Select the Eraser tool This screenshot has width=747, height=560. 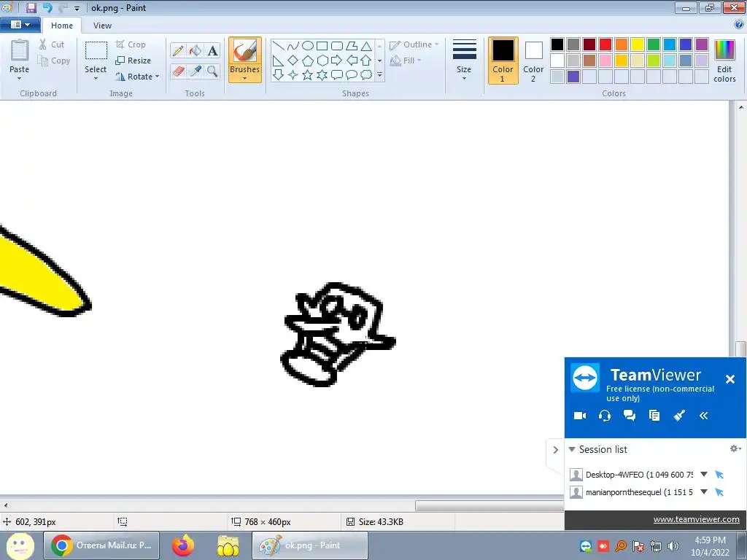pyautogui.click(x=178, y=71)
